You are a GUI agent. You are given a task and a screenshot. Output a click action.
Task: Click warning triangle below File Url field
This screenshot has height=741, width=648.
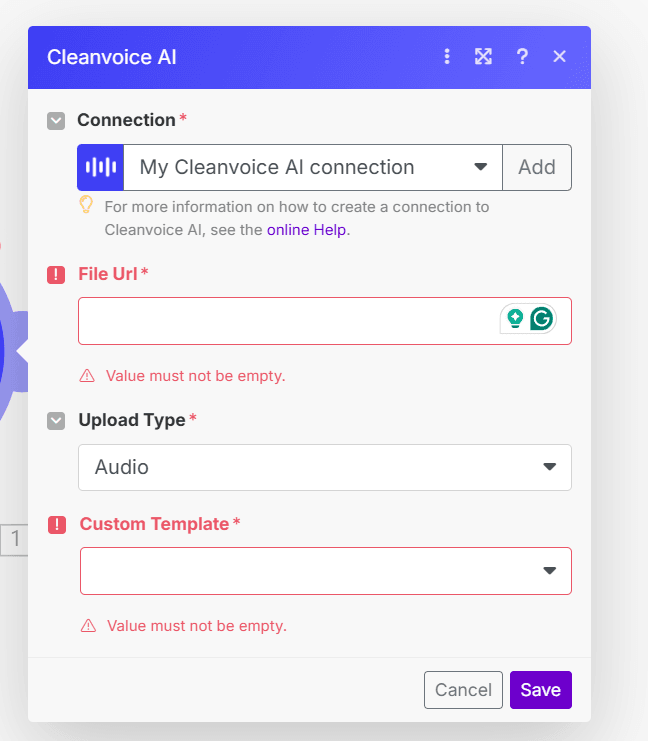(x=87, y=376)
